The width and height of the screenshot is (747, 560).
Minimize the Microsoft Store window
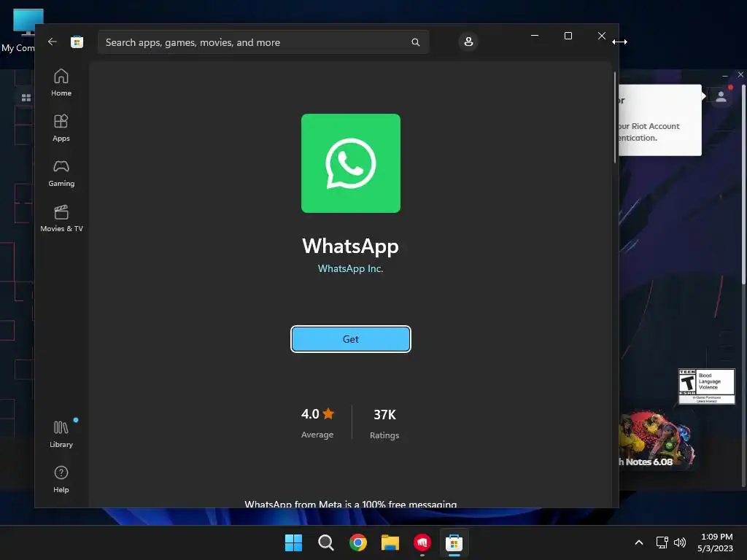pos(535,36)
